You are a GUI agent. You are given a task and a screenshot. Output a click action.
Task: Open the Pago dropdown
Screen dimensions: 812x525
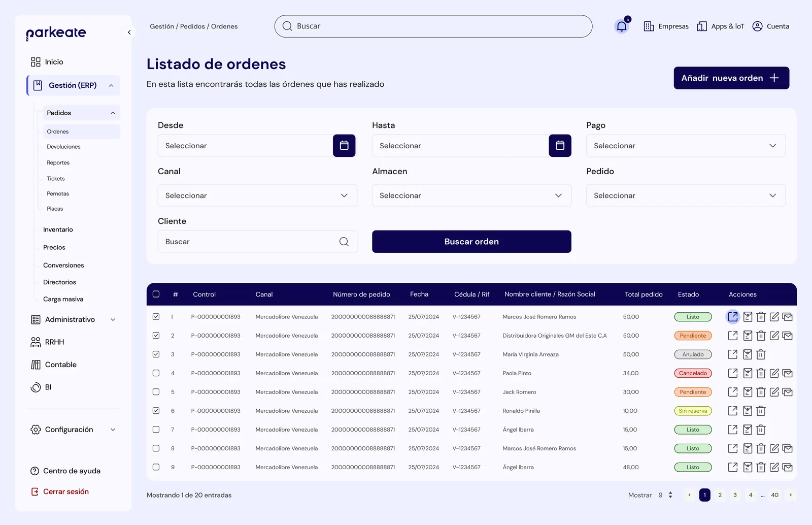click(686, 146)
